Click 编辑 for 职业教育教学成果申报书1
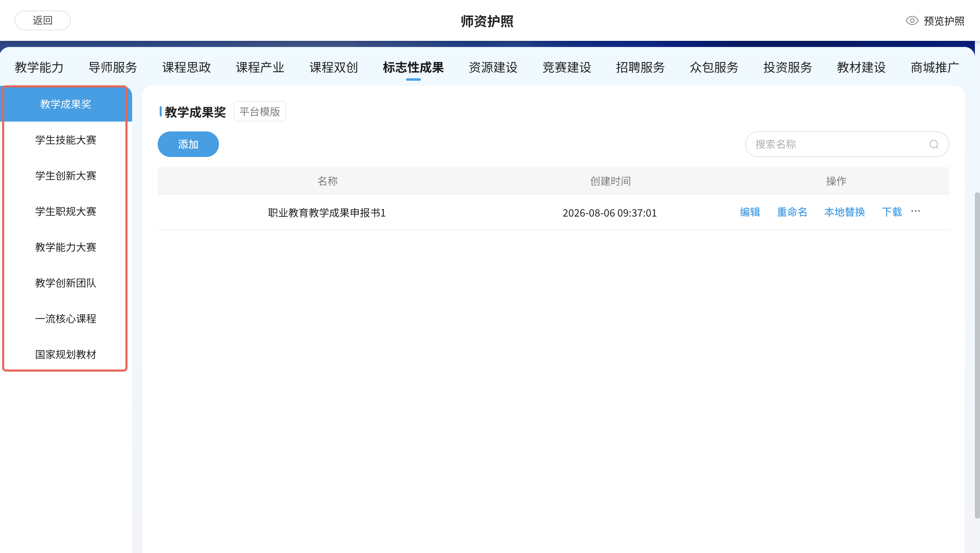 [750, 212]
